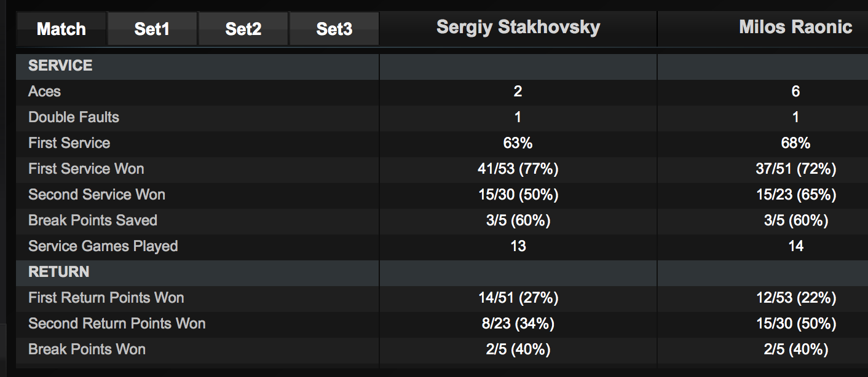868x377 pixels.
Task: Select the First Return Points Won label
Action: click(106, 298)
